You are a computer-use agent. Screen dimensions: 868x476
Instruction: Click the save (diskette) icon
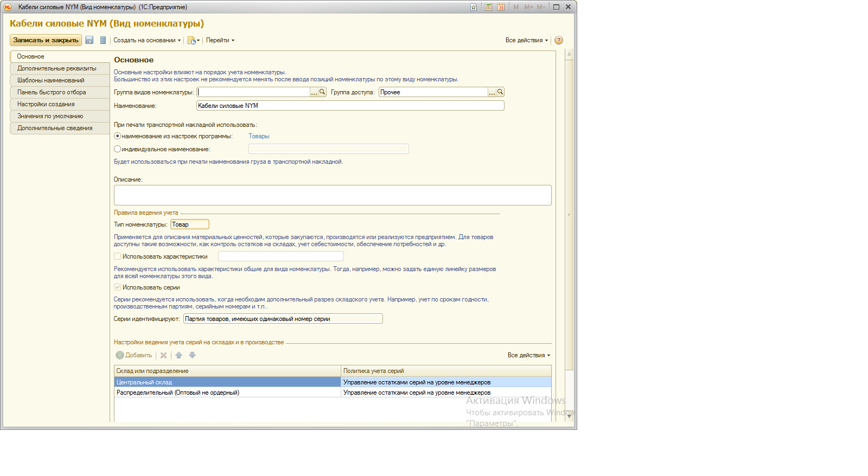[x=90, y=40]
